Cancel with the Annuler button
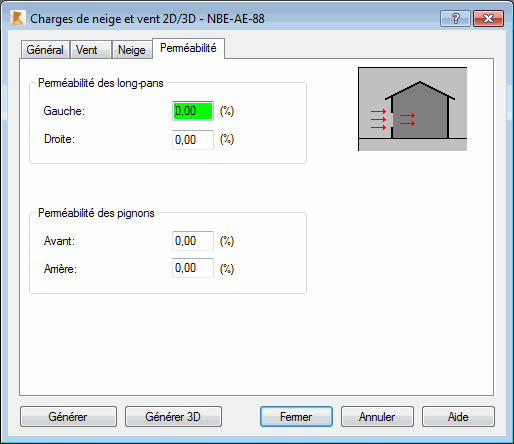The width and height of the screenshot is (514, 444). [377, 417]
